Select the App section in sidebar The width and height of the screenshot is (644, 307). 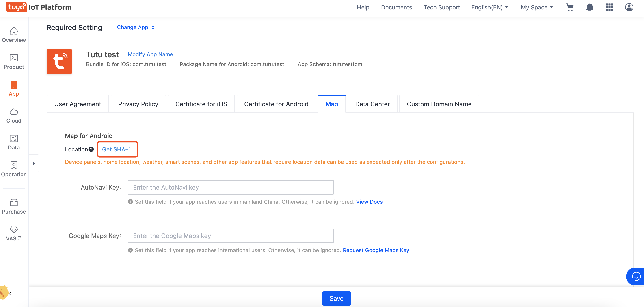[14, 89]
